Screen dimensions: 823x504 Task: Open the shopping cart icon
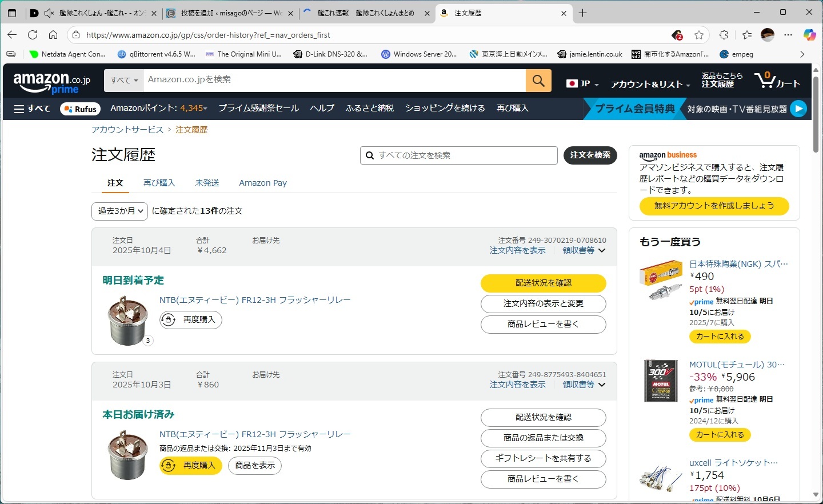pyautogui.click(x=776, y=81)
